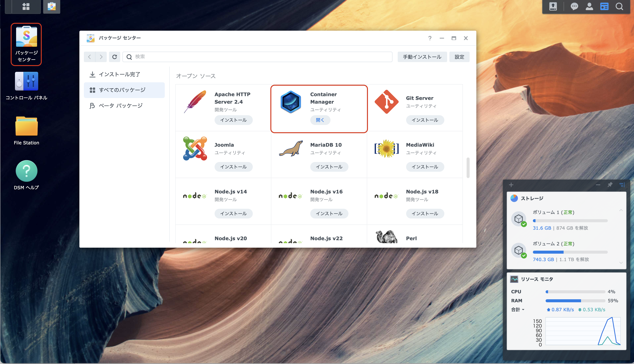This screenshot has width=634, height=364.
Task: Open Container Manager with the open button
Action: [x=320, y=120]
